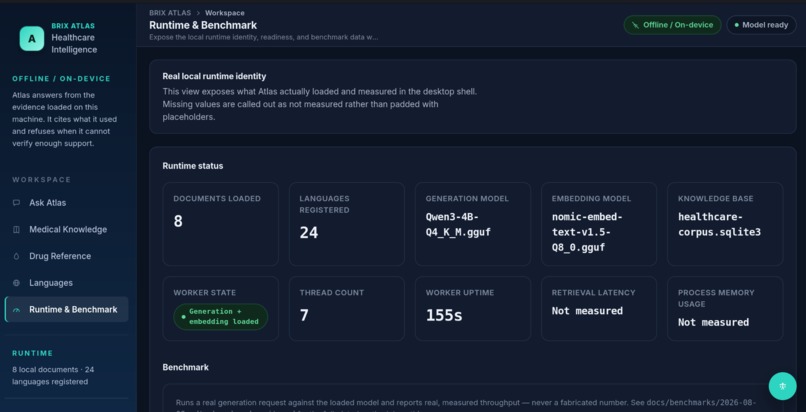Click the GENERATION MODEL card label
Image resolution: width=806 pixels, height=412 pixels.
click(467, 199)
